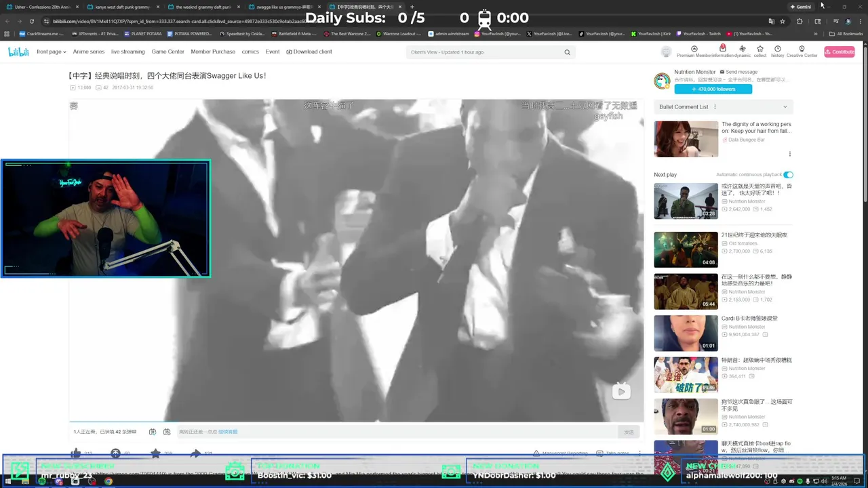Expand the Bullet Comment List panel
868x488 pixels.
click(x=785, y=107)
